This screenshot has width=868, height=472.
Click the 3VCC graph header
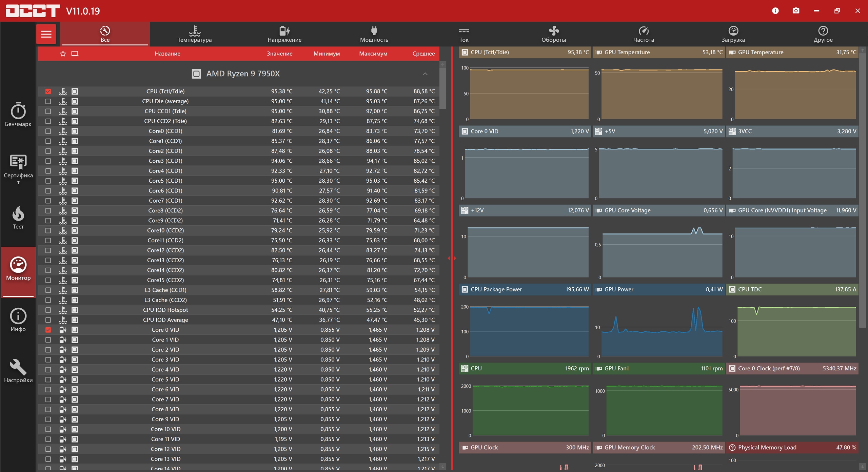(792, 131)
